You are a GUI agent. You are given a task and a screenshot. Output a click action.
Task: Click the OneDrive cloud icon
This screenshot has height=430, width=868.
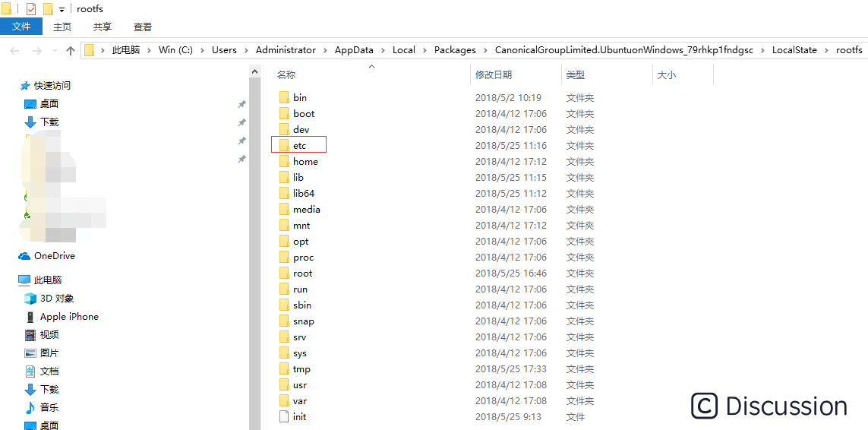(x=24, y=256)
